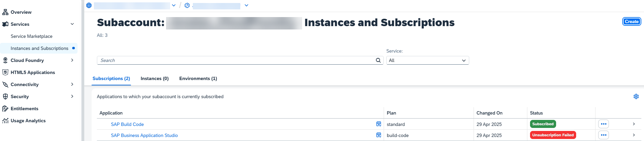Expand the subaccount breadcrumb dropdown
The width and height of the screenshot is (644, 141).
pos(246,5)
